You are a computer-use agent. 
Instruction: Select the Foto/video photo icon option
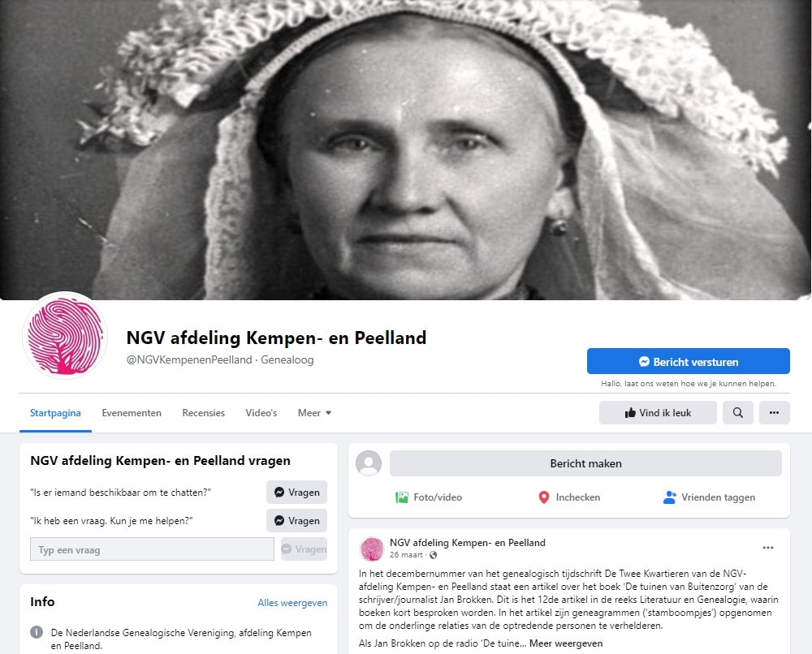point(428,497)
